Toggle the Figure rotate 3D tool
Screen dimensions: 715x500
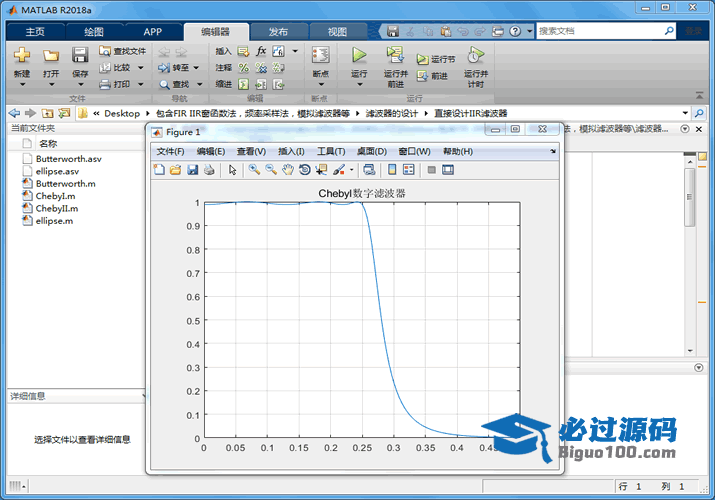click(305, 170)
